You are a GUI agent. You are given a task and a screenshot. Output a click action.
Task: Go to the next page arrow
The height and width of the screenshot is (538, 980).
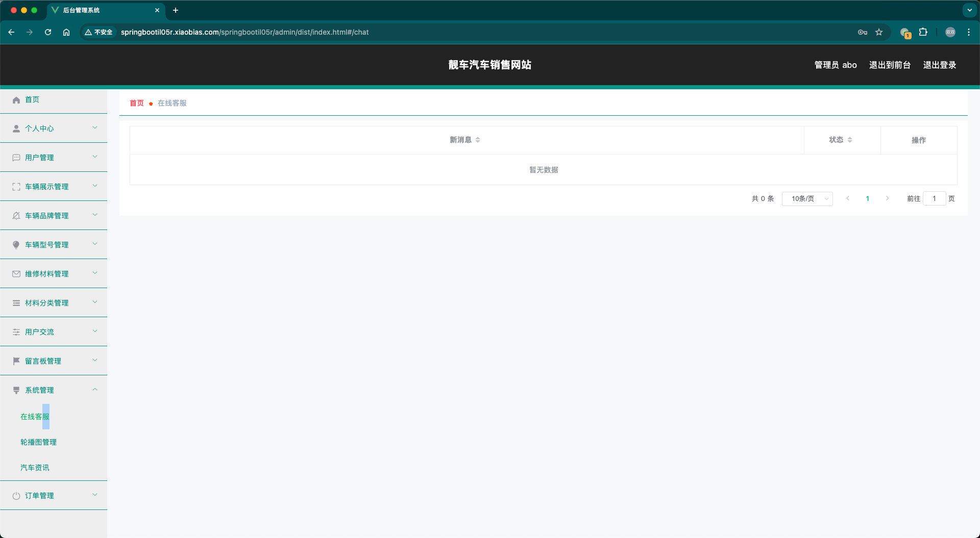click(887, 198)
